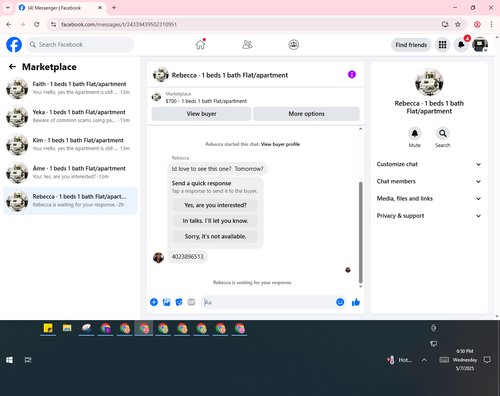The image size is (500, 396).
Task: Open Yeka's apartment conversation
Action: click(x=70, y=116)
